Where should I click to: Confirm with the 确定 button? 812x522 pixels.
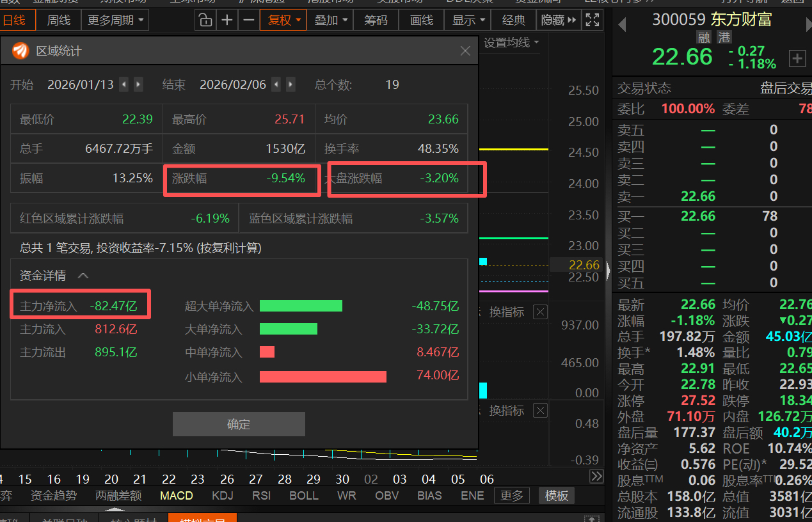(x=239, y=424)
